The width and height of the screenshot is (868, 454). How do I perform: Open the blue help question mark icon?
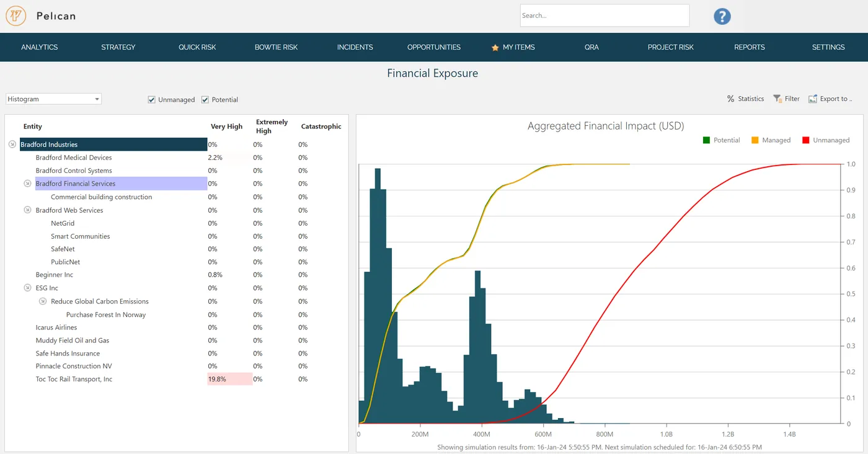[722, 16]
